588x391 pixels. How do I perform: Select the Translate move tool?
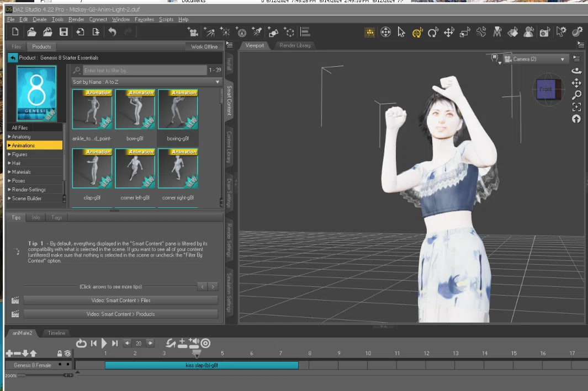(x=449, y=33)
